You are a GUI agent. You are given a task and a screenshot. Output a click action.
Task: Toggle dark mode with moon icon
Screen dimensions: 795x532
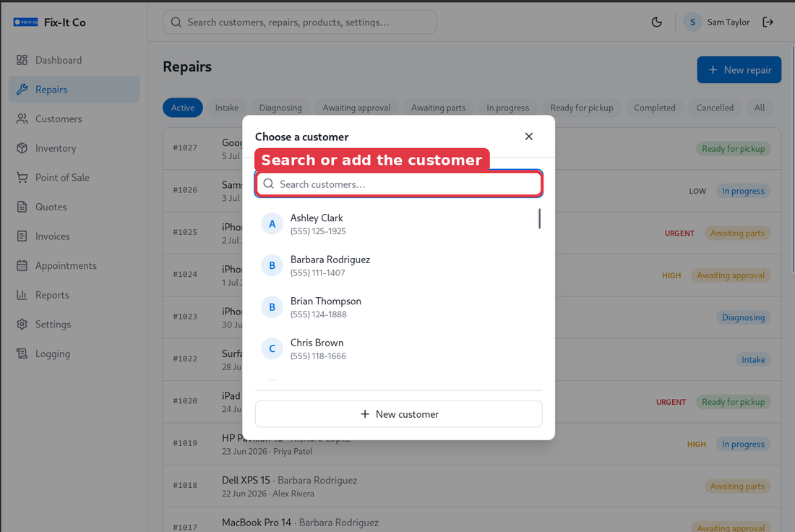click(x=656, y=22)
